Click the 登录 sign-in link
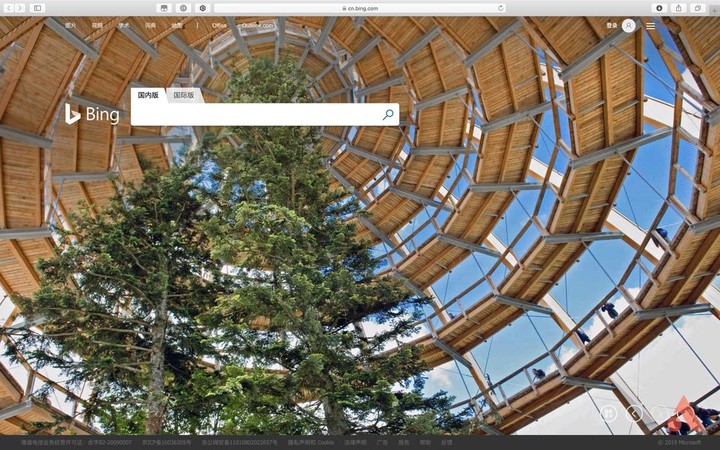Viewport: 720px width, 450px height. 611,25
